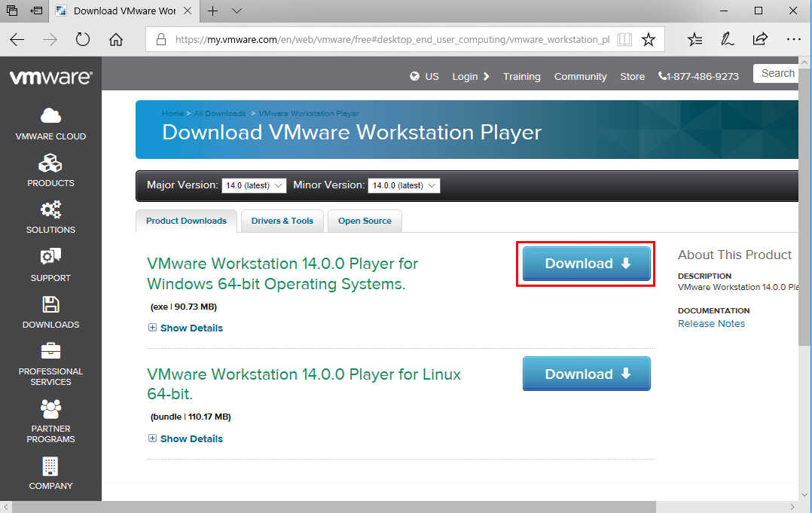Click the VMware Workstation Player breadcrumb

[x=309, y=113]
